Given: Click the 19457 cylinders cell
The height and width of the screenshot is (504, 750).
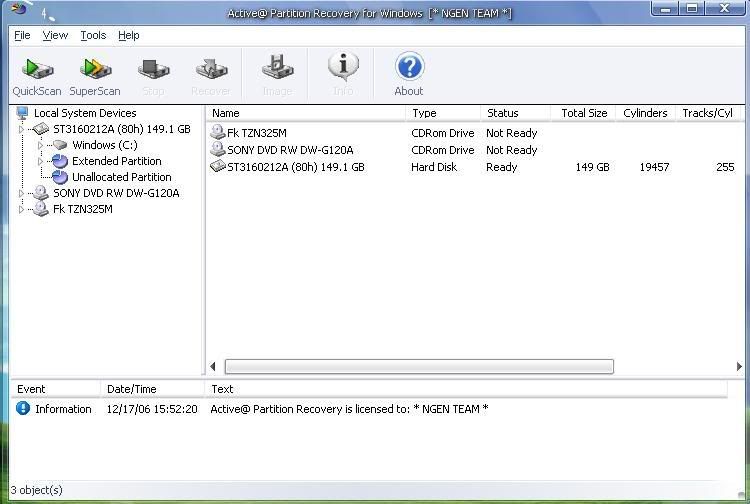Looking at the screenshot, I should pos(654,167).
